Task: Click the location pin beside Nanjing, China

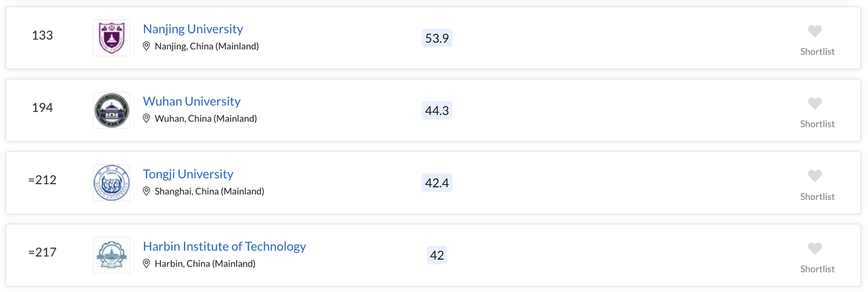Action: (x=146, y=46)
